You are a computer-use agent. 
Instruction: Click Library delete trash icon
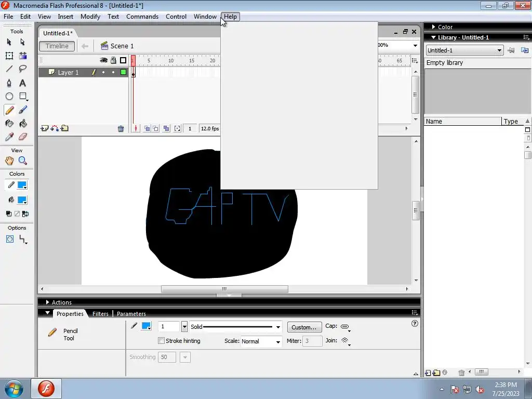461,373
